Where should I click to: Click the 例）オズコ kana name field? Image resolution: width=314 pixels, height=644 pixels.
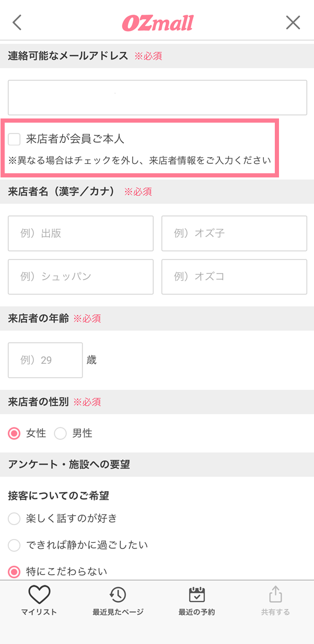pos(234,277)
